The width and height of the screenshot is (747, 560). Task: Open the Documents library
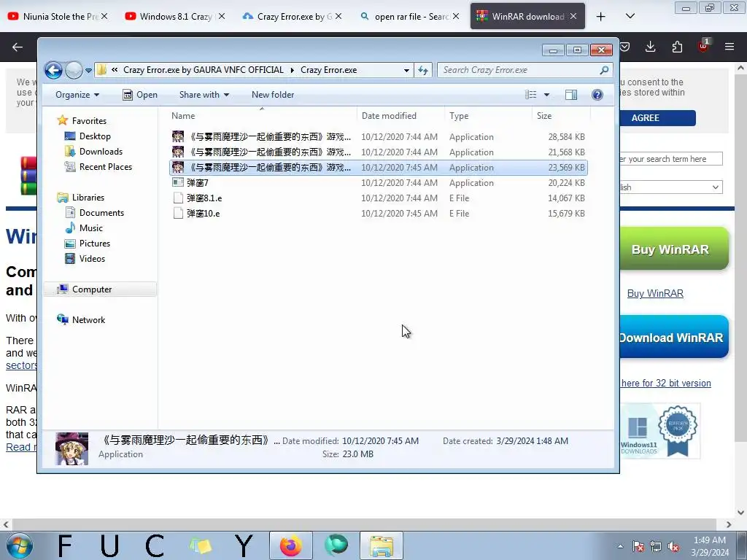101,212
